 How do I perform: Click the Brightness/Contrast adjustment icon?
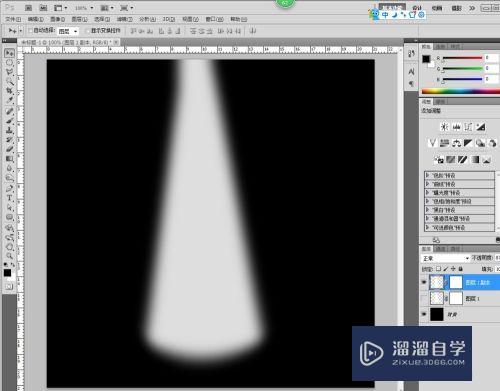[444, 127]
